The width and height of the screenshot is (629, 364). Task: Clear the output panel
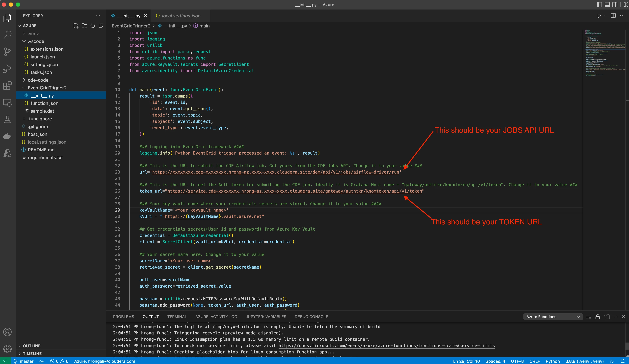(588, 317)
